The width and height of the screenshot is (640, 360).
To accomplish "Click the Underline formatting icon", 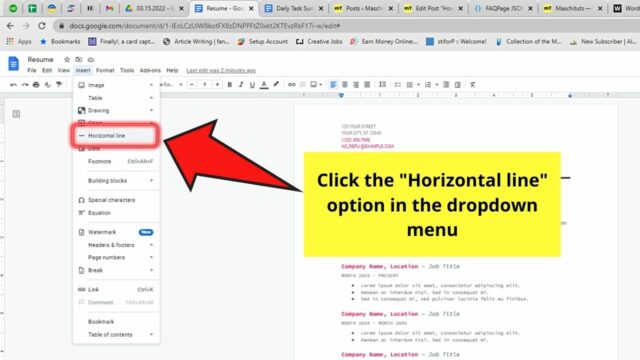I will pos(252,84).
